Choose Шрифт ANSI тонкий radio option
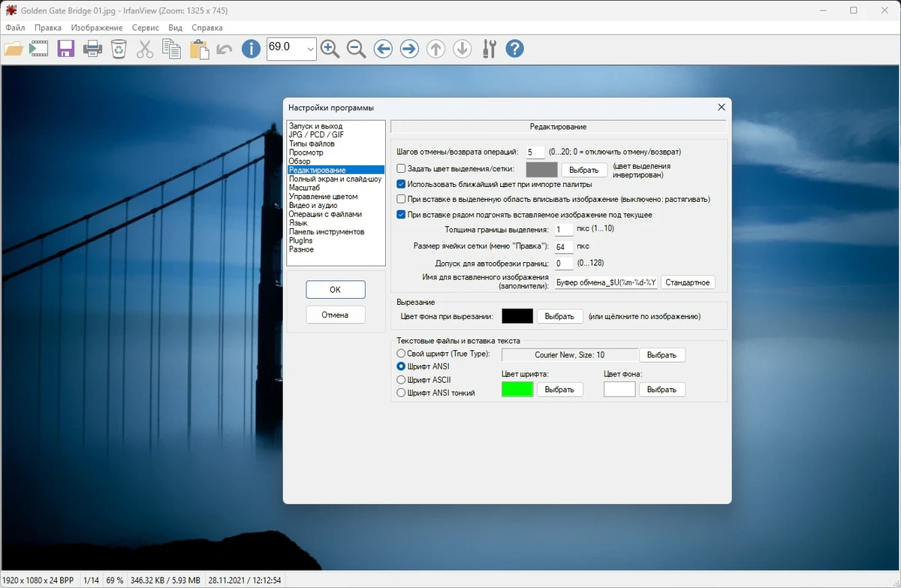The height and width of the screenshot is (588, 901). pos(401,393)
